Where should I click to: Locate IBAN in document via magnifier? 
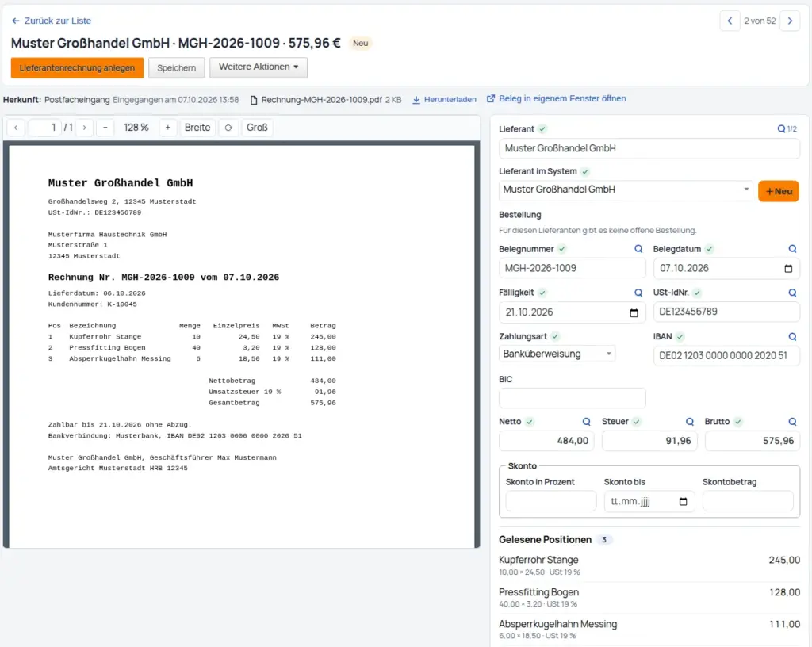792,336
